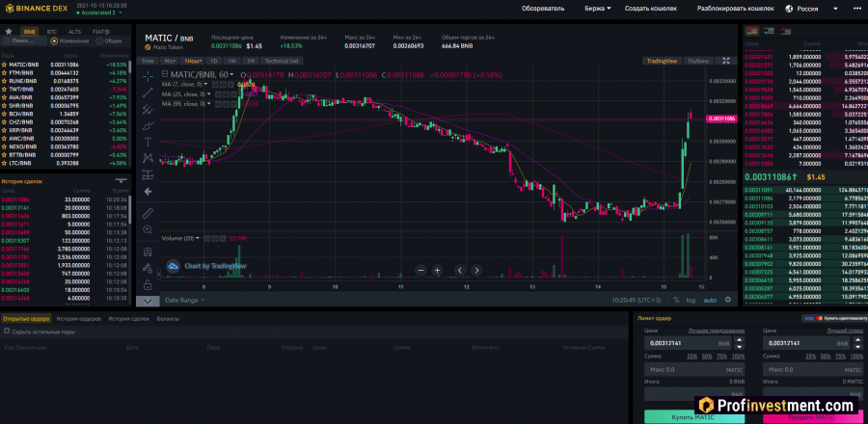Select the crosshair cursor tool
Screen dimensions: 868x424
pos(148,76)
